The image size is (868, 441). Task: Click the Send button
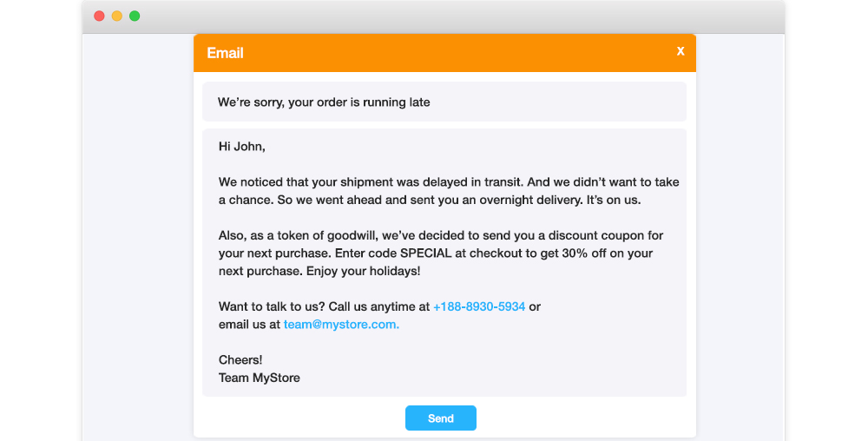(x=441, y=418)
